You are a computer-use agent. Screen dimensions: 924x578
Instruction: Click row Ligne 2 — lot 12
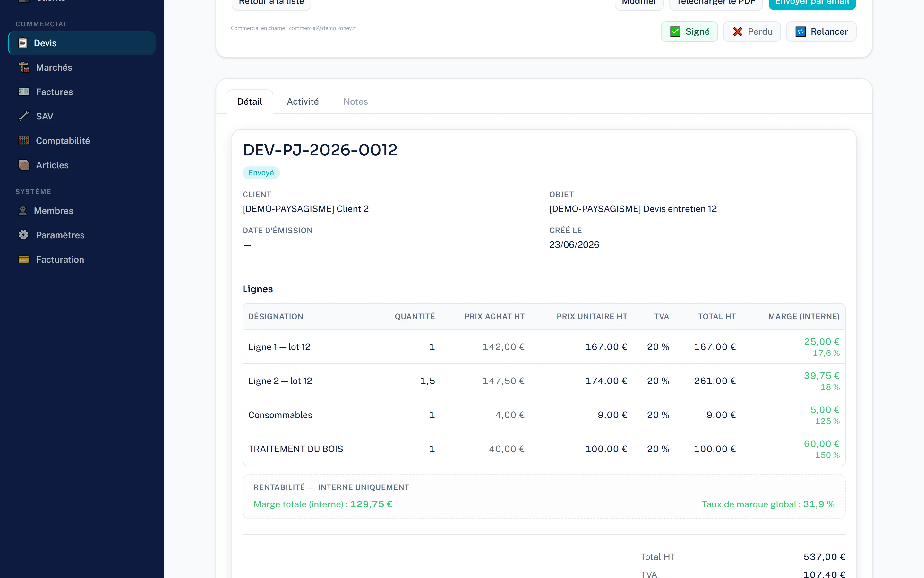coord(544,381)
